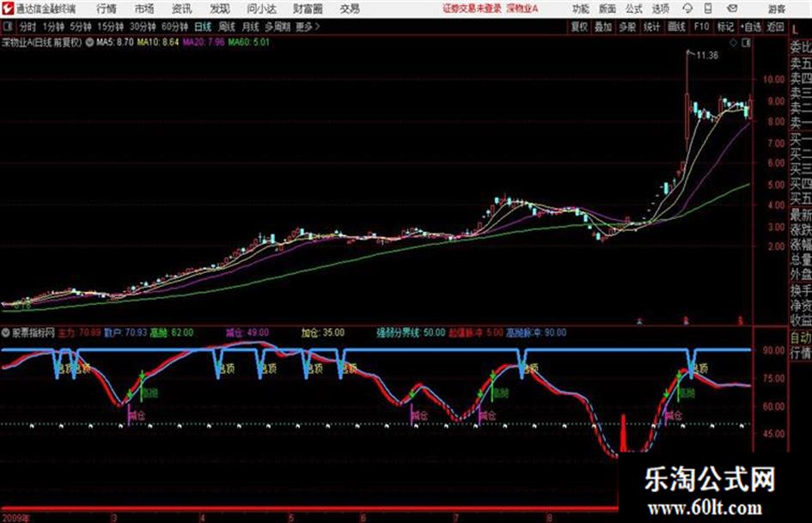
Task: Open the 市场 menu
Action: click(x=144, y=9)
